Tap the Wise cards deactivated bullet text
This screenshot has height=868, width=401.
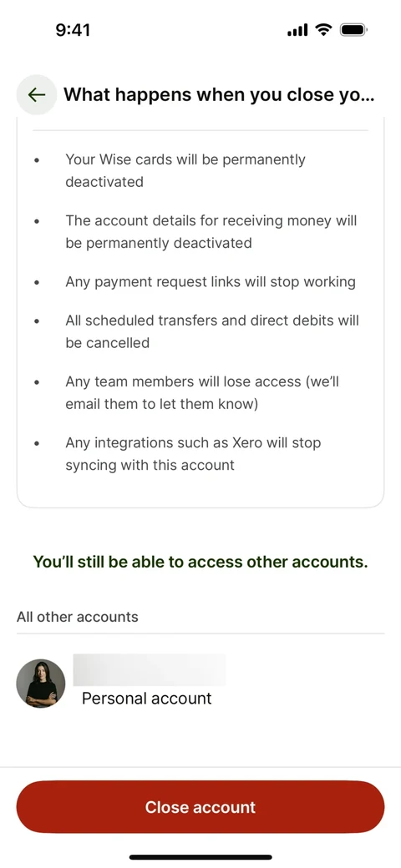point(185,170)
